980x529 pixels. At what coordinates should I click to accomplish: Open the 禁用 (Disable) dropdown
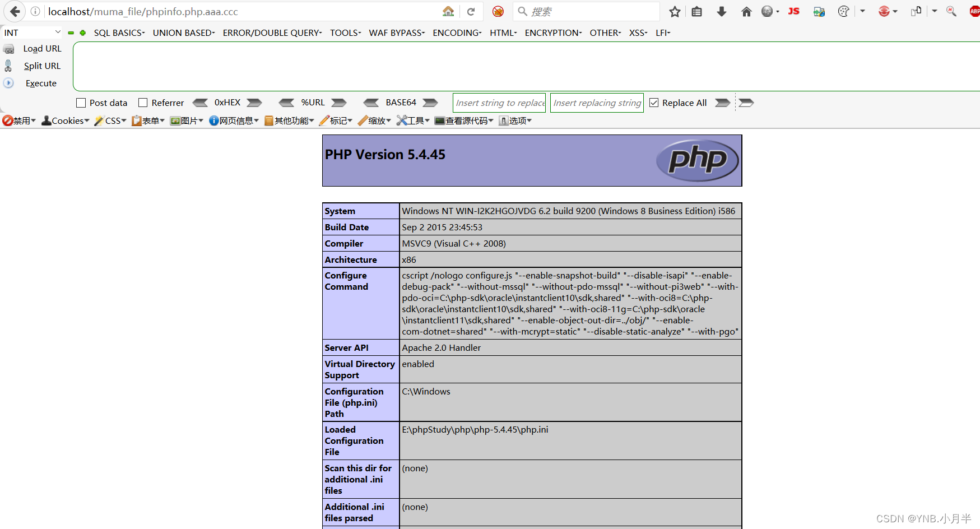click(19, 120)
